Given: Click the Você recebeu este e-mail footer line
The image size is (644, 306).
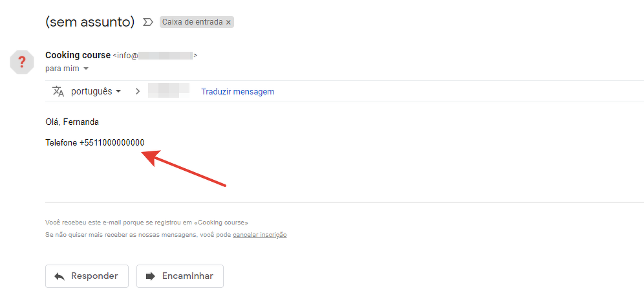Looking at the screenshot, I should 147,223.
